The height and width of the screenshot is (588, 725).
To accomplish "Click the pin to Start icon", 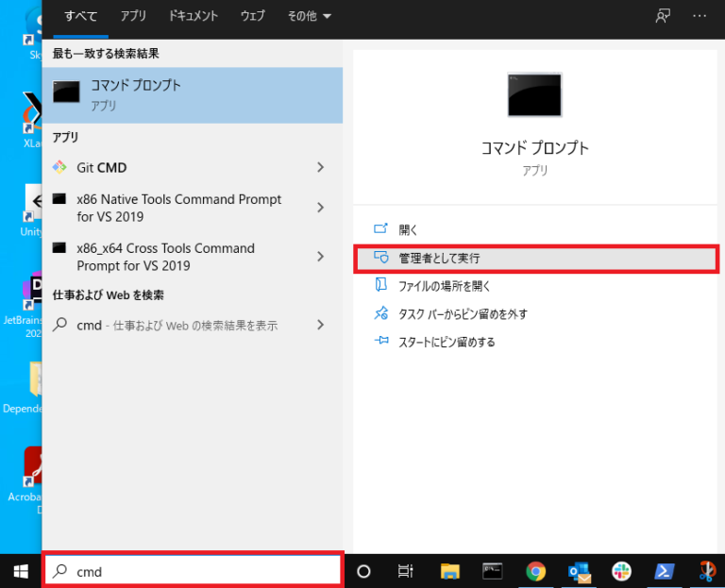I will click(x=381, y=341).
